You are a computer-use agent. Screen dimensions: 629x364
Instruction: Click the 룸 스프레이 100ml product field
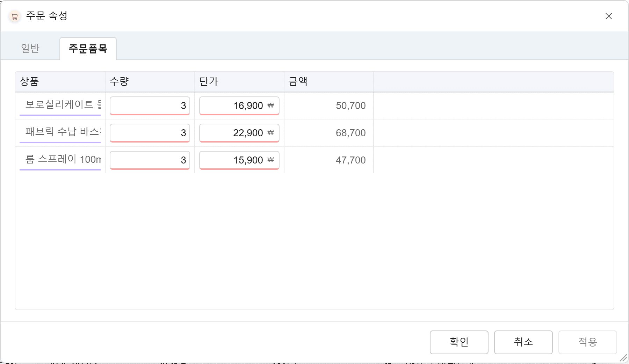tap(60, 160)
